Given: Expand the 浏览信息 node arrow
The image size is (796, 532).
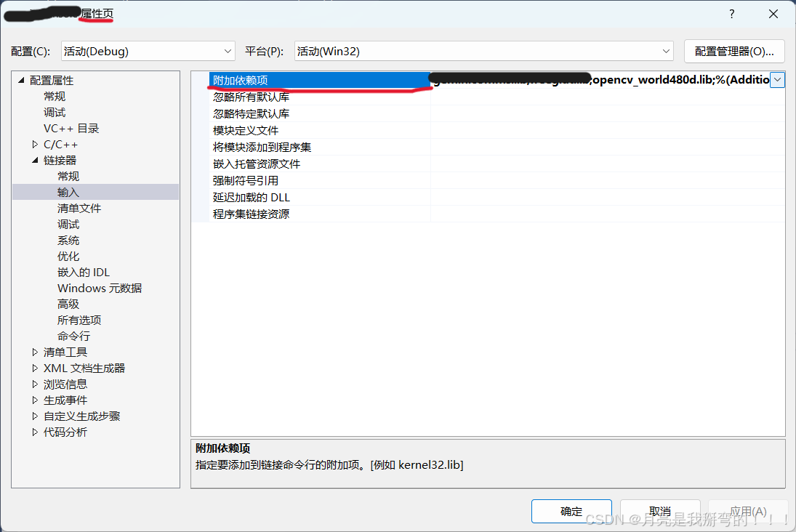Looking at the screenshot, I should click(x=35, y=384).
